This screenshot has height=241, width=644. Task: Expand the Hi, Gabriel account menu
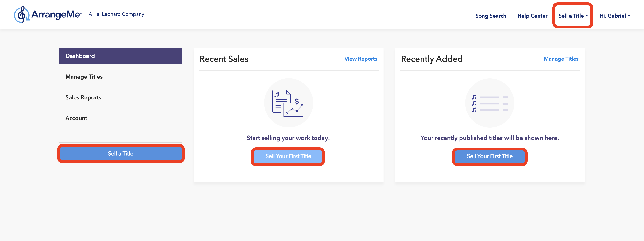[x=615, y=16]
